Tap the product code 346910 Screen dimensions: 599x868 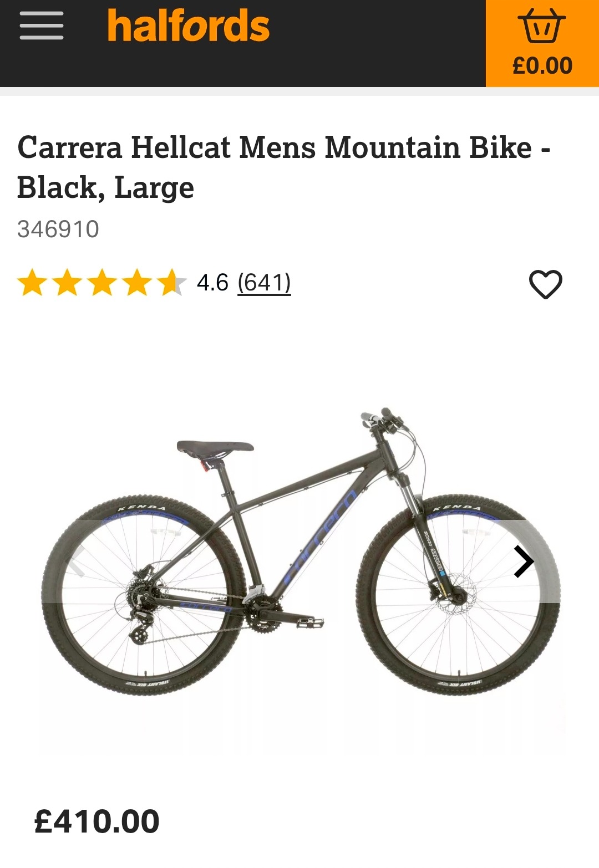tap(58, 229)
